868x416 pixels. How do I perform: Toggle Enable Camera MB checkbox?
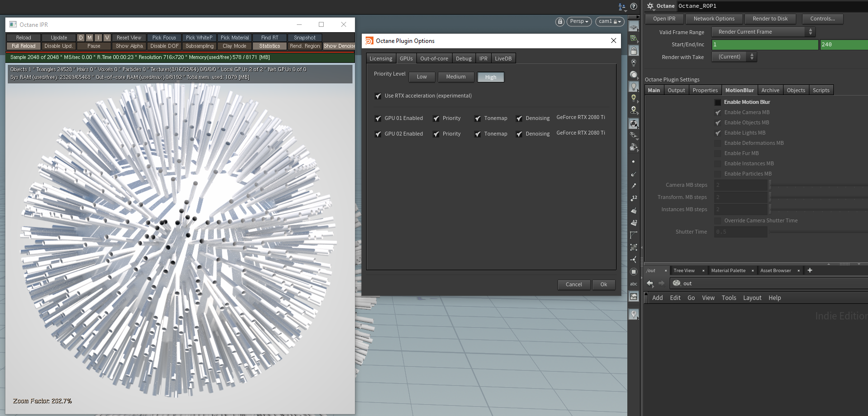tap(718, 113)
